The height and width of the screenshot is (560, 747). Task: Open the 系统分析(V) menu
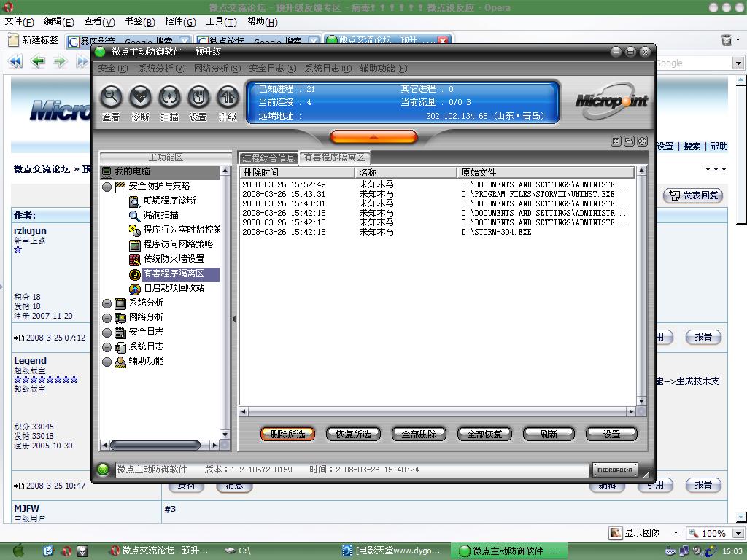161,69
